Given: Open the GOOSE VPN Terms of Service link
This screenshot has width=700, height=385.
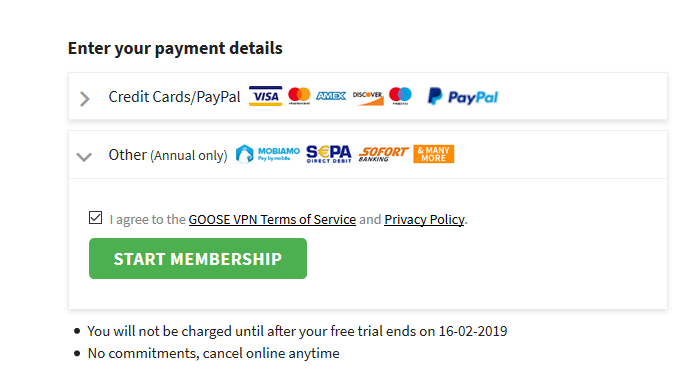Looking at the screenshot, I should [x=272, y=220].
